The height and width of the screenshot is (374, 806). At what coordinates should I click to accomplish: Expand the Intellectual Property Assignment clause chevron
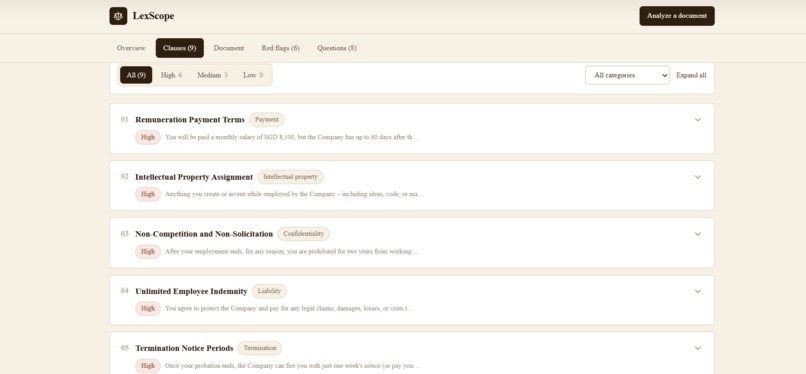coord(698,177)
